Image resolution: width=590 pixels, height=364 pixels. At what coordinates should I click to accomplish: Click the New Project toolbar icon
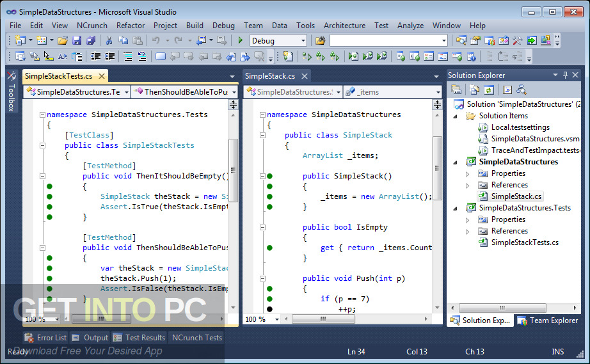click(20, 40)
